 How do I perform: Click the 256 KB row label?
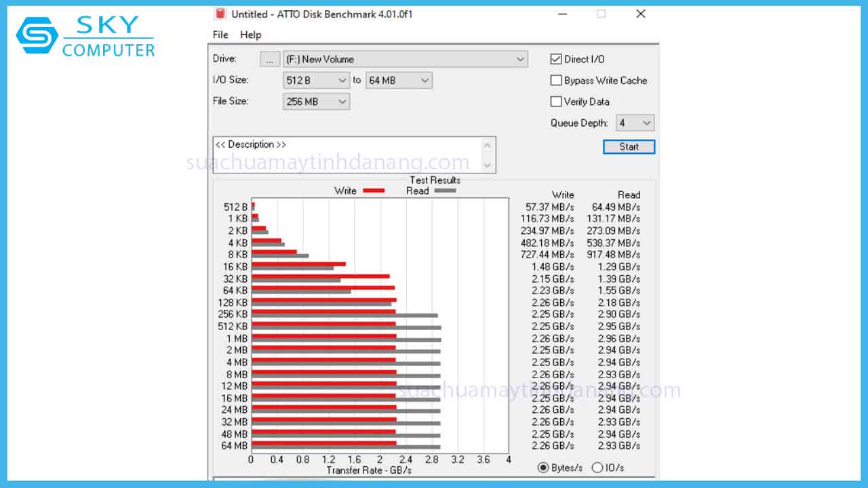tap(233, 314)
